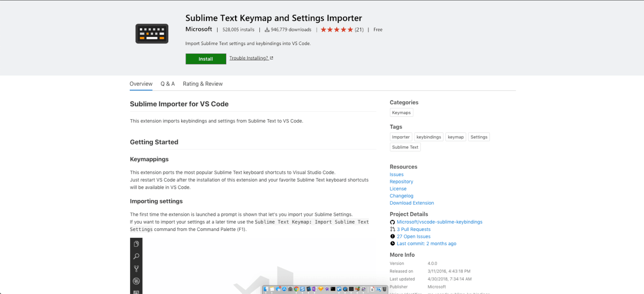Click the Free price label
644x294 pixels.
(378, 29)
